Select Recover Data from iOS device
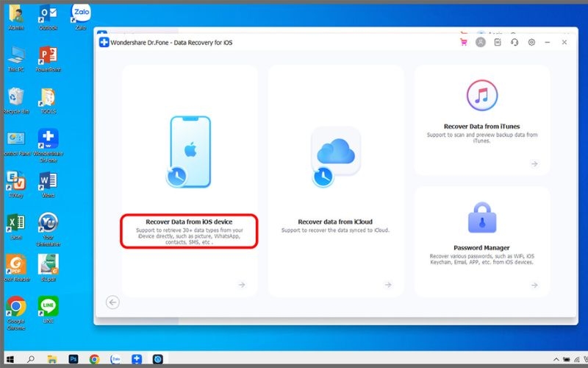The image size is (588, 368). [x=189, y=222]
